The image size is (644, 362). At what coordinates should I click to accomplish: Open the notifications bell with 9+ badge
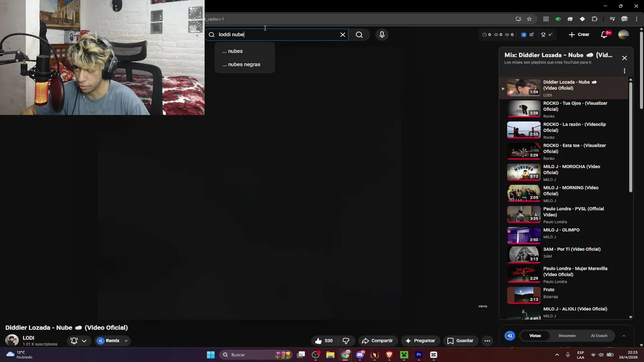pos(605,35)
